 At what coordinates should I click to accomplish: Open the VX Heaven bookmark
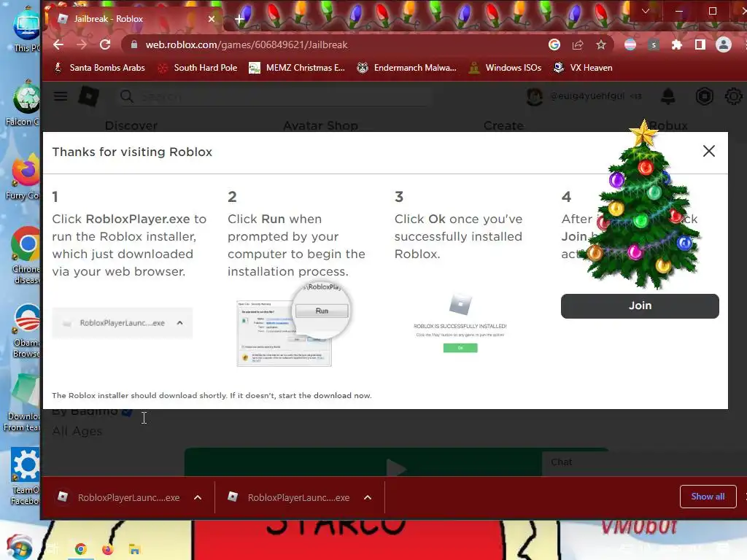pyautogui.click(x=583, y=68)
